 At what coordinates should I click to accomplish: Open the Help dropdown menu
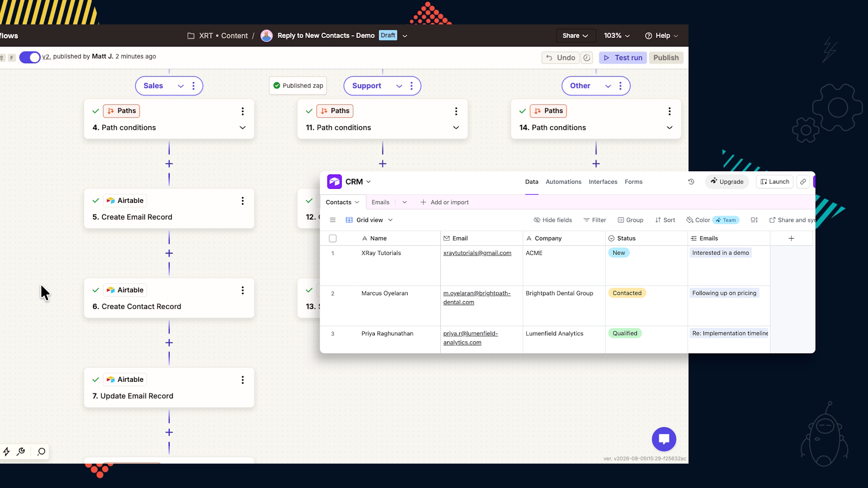click(x=661, y=36)
